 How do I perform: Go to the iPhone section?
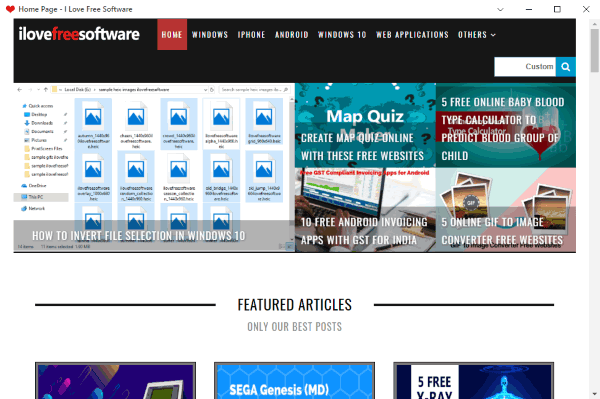(251, 35)
